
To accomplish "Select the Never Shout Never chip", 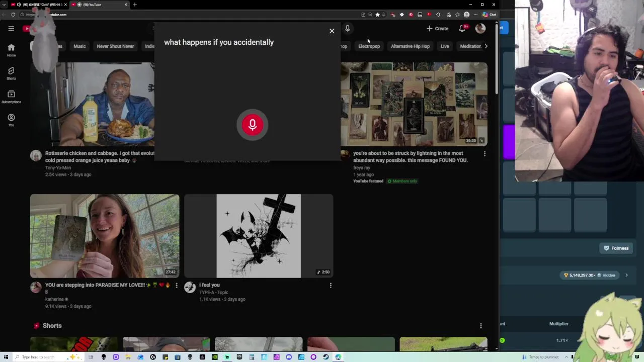I will [115, 46].
